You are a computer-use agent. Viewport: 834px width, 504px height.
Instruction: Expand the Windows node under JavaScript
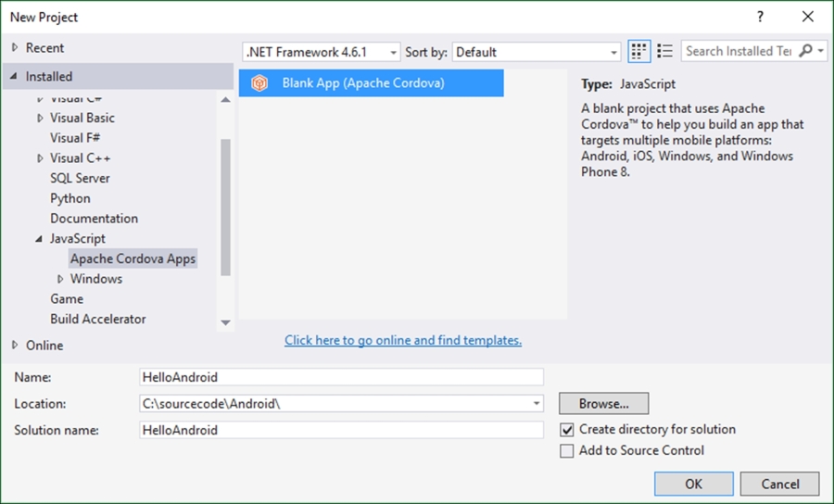click(60, 279)
